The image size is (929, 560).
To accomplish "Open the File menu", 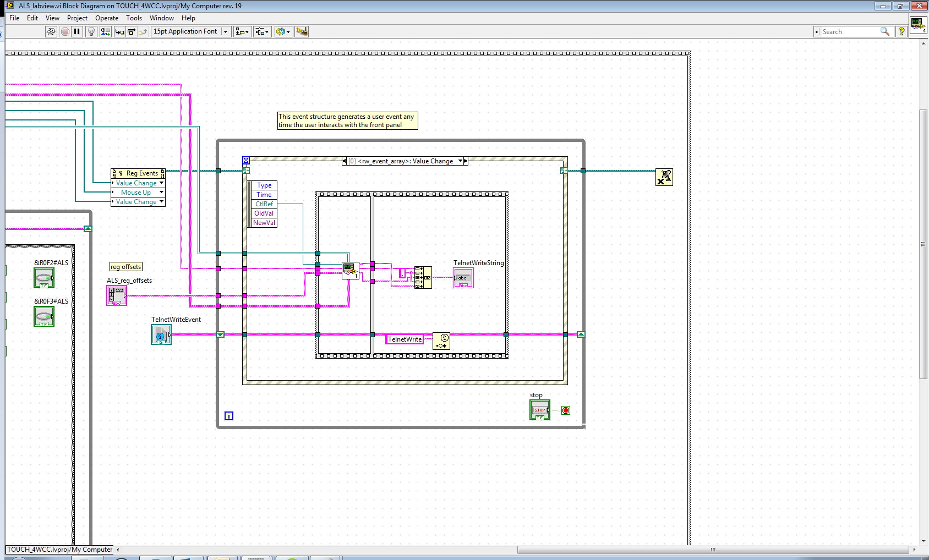I will (14, 18).
